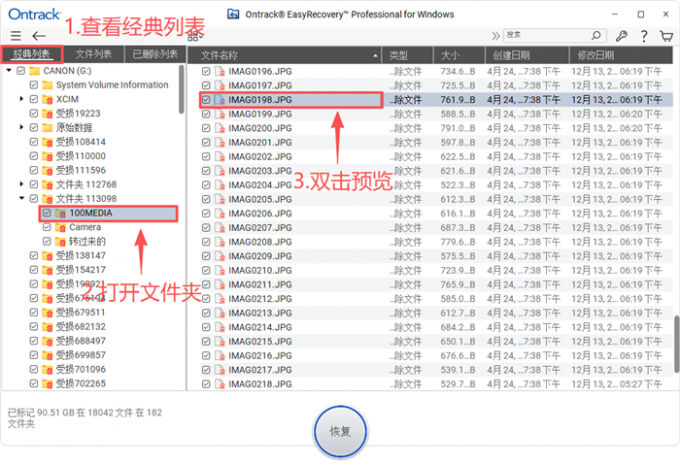This screenshot has width=680, height=464.
Task: Switch to the 文件列表 tab
Action: [x=94, y=54]
